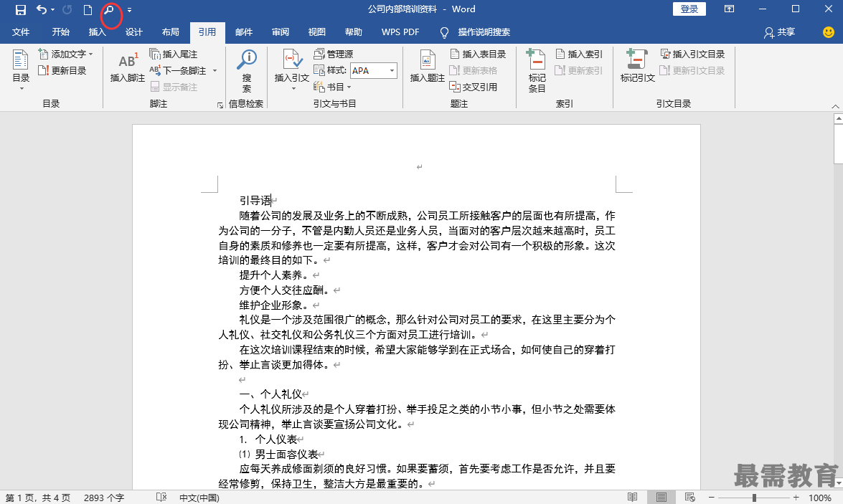
Task: Open the 插入引文 citation menu
Action: pos(292,70)
